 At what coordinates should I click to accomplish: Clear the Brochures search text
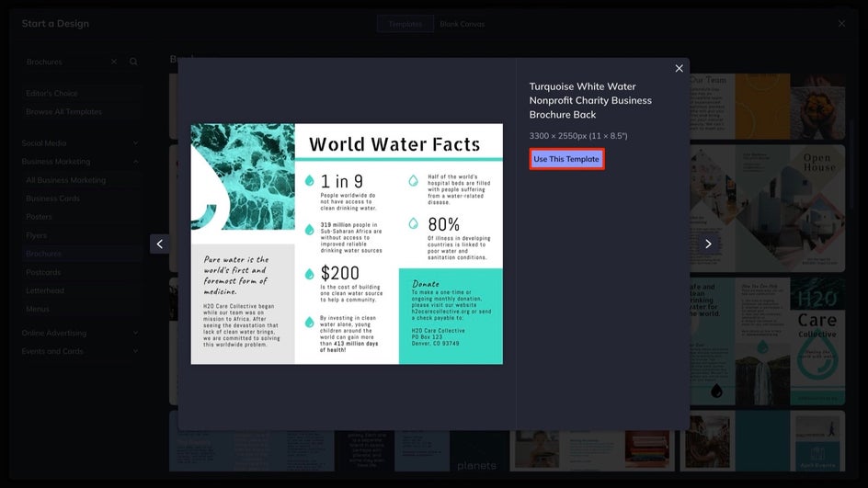(114, 62)
